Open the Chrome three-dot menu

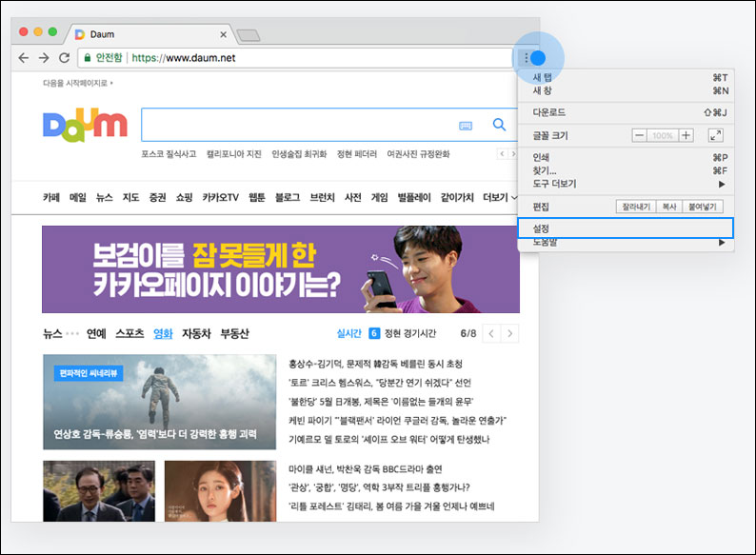tap(527, 58)
